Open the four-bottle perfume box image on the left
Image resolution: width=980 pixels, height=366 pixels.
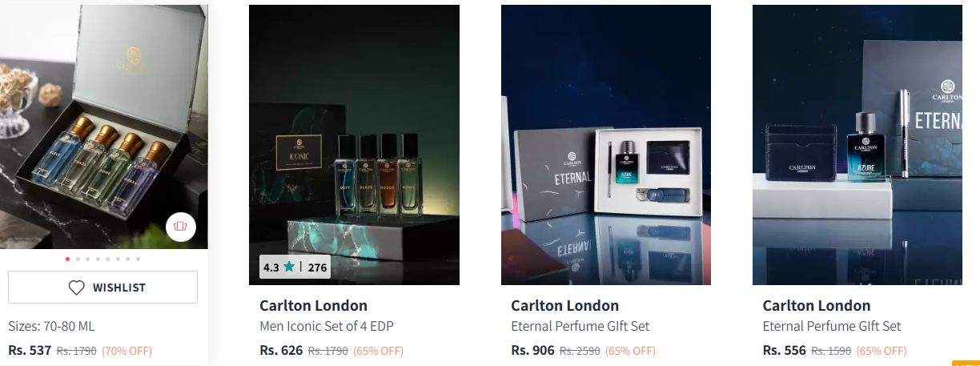pos(104,127)
